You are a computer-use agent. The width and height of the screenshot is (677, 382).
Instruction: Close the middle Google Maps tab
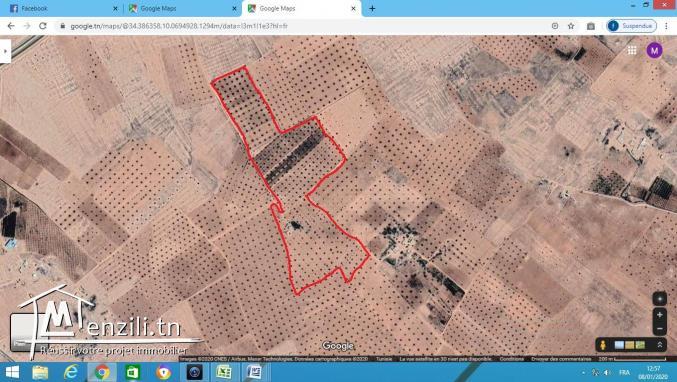tap(234, 9)
